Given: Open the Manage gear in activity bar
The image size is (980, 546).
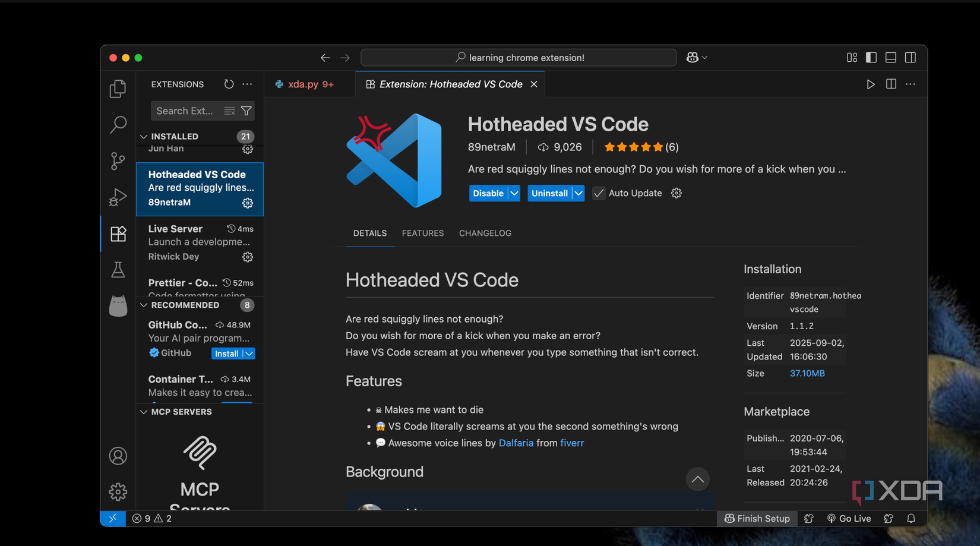Looking at the screenshot, I should pos(118,491).
